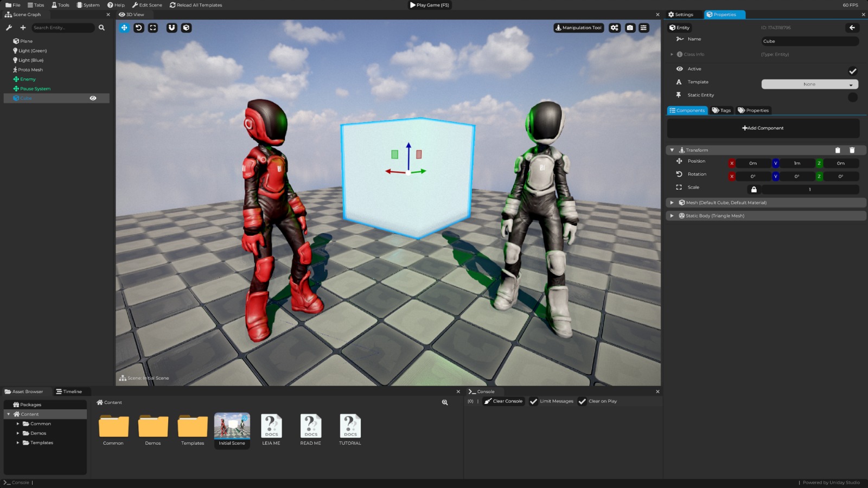Viewport: 868px width, 488px height.
Task: Expand the Class Info row
Action: point(672,54)
